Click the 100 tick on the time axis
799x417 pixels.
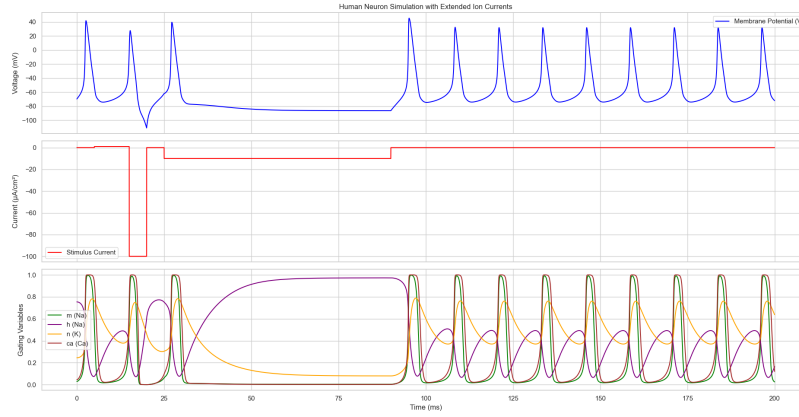(x=426, y=399)
